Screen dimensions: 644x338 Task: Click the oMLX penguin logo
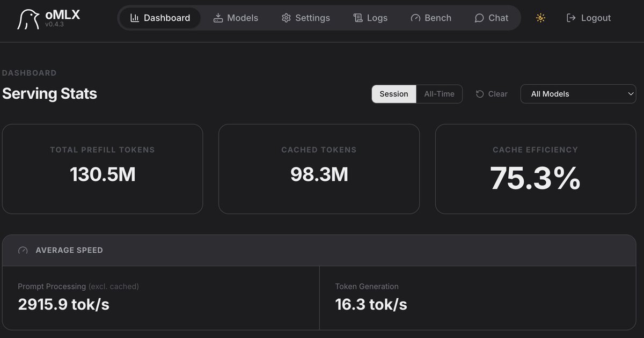tap(28, 20)
